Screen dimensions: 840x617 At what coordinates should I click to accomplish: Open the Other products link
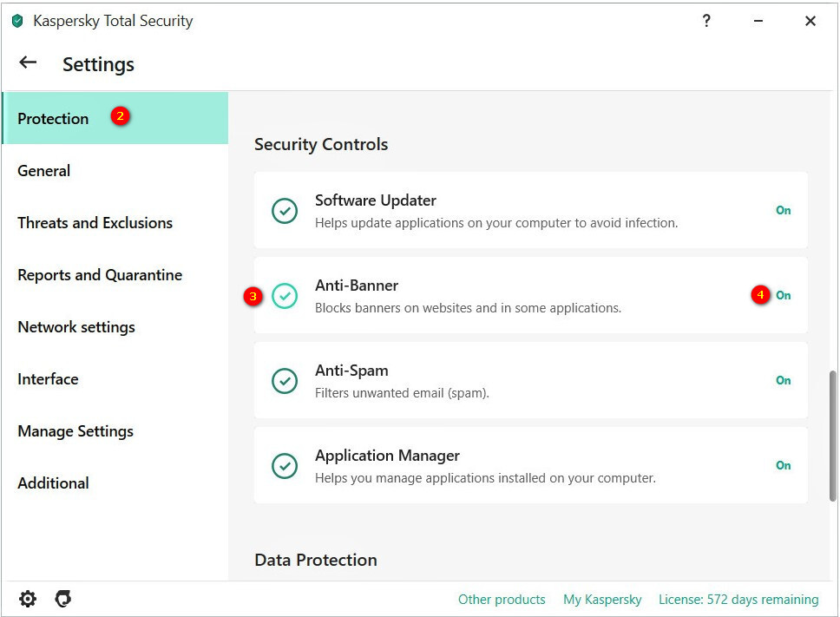tap(502, 600)
